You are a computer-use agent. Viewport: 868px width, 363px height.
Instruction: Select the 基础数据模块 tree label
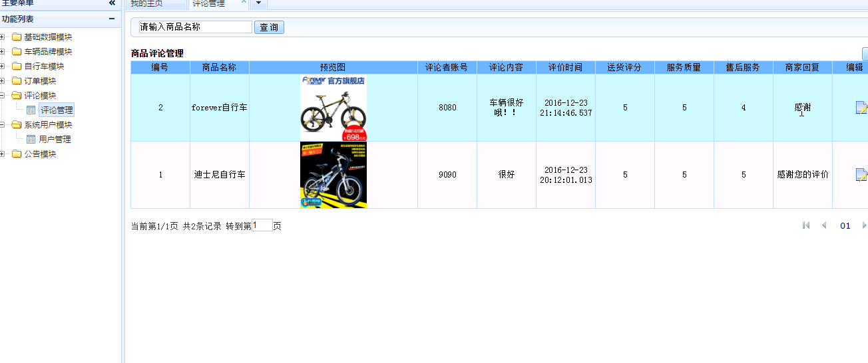click(x=48, y=37)
